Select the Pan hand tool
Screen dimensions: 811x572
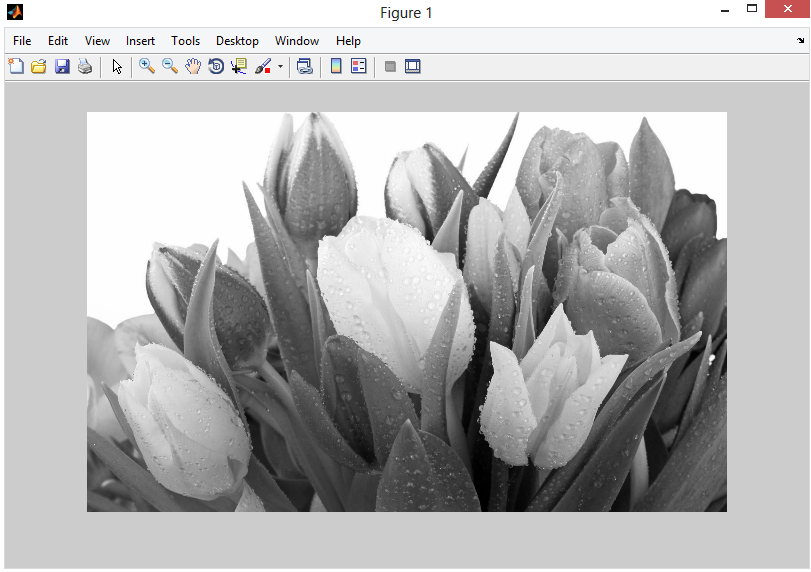point(193,66)
